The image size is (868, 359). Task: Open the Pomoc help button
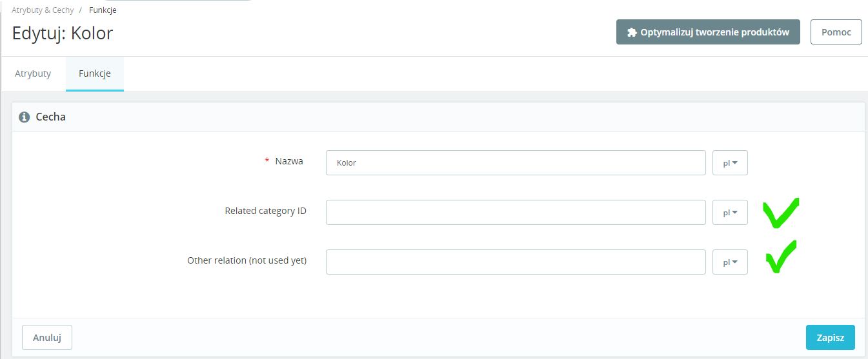(x=836, y=32)
